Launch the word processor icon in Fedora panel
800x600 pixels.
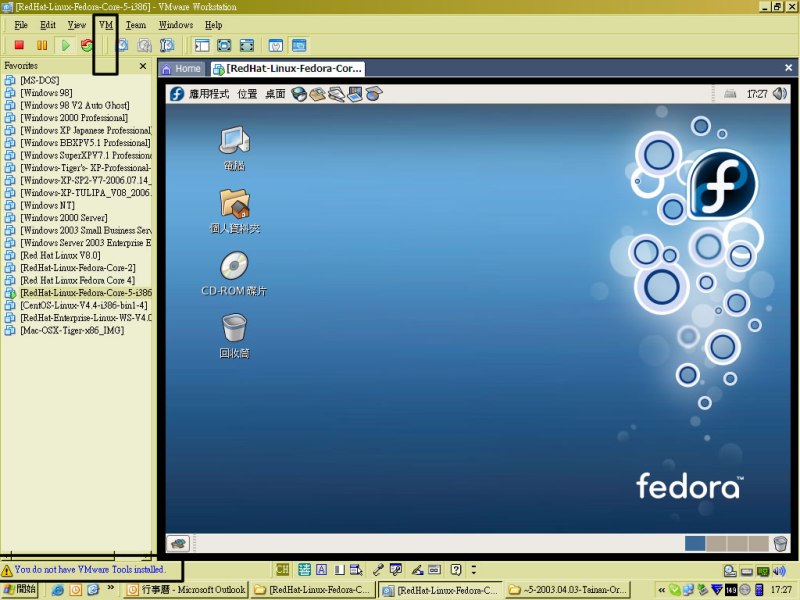[x=336, y=94]
